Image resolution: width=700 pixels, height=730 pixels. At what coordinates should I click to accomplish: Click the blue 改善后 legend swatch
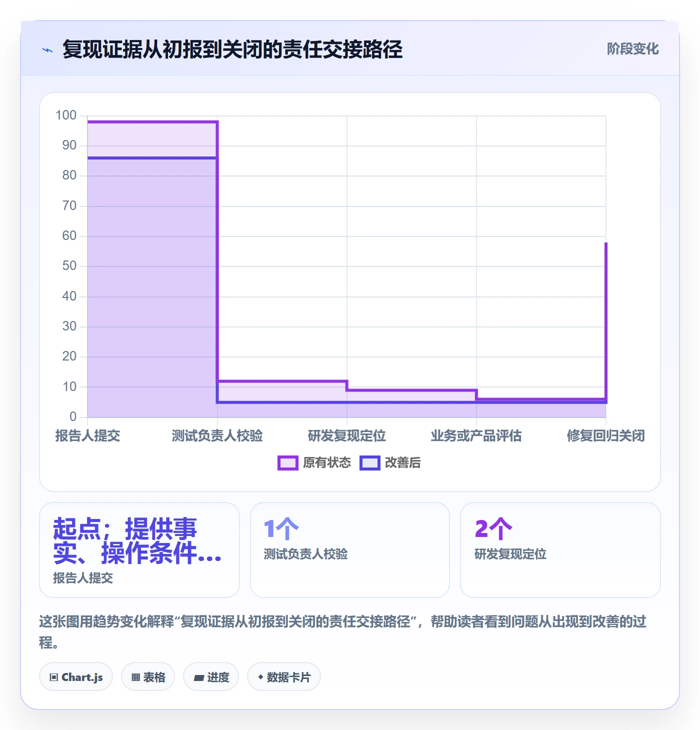[370, 463]
